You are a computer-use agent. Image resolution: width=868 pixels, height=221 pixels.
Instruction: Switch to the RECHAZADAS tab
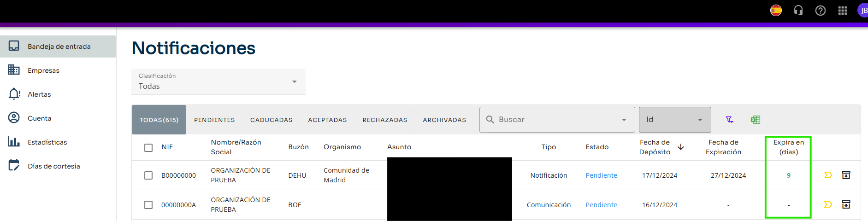tap(385, 120)
